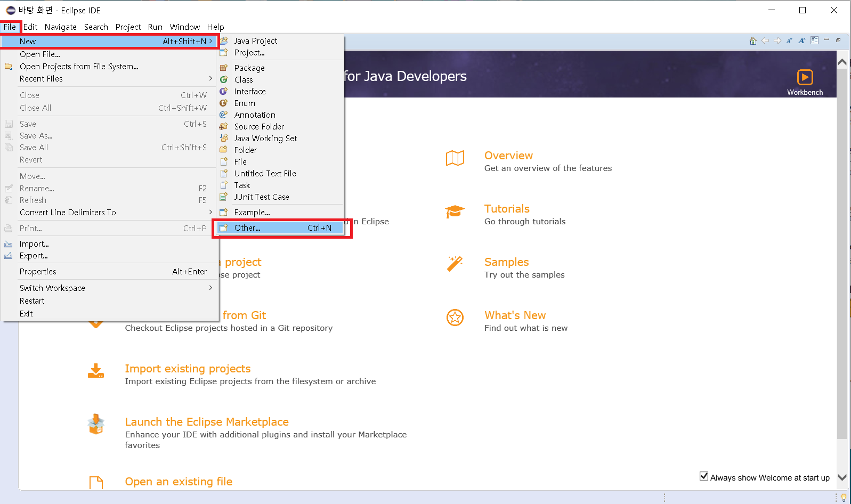This screenshot has height=504, width=851.
Task: Open the Customize page icon
Action: coord(814,40)
